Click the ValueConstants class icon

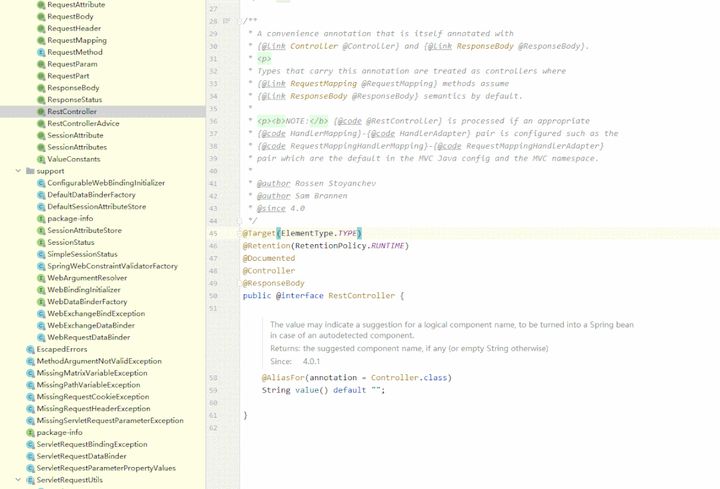click(x=41, y=159)
